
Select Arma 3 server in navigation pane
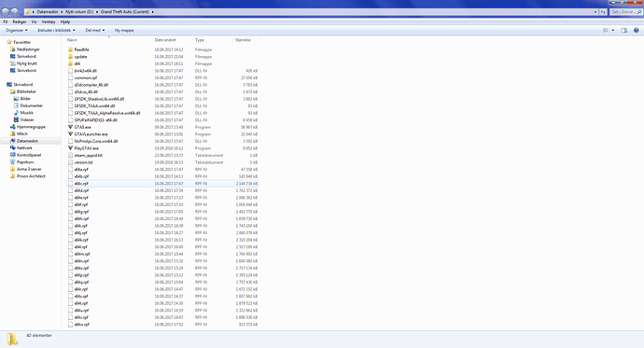click(x=29, y=169)
